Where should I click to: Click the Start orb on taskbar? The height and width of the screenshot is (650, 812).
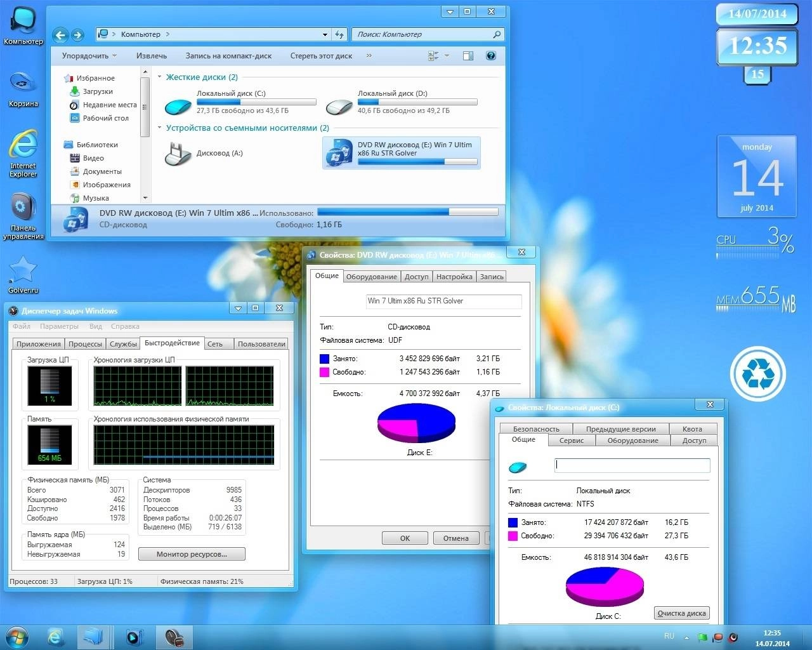17,637
